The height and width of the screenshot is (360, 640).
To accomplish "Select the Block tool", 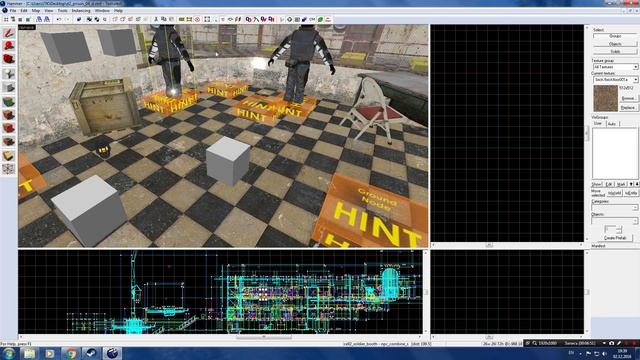I will (x=9, y=87).
